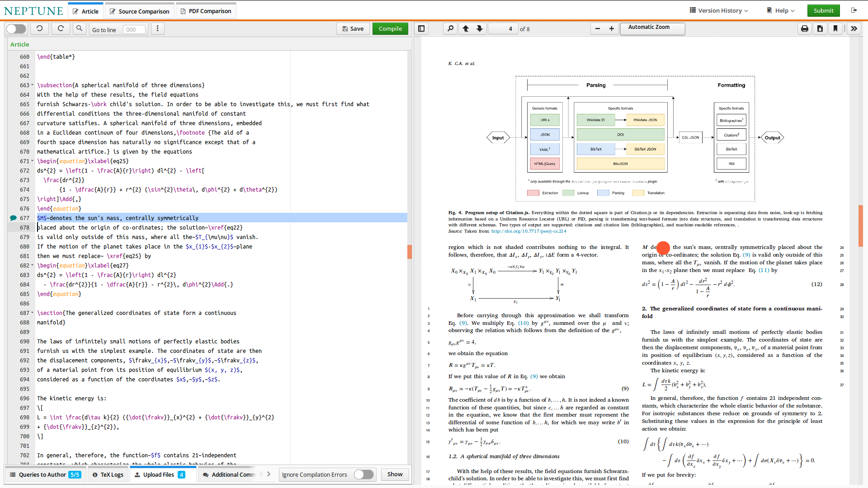868x488 pixels.
Task: Open the editor search magnifier icon
Action: tap(79, 29)
